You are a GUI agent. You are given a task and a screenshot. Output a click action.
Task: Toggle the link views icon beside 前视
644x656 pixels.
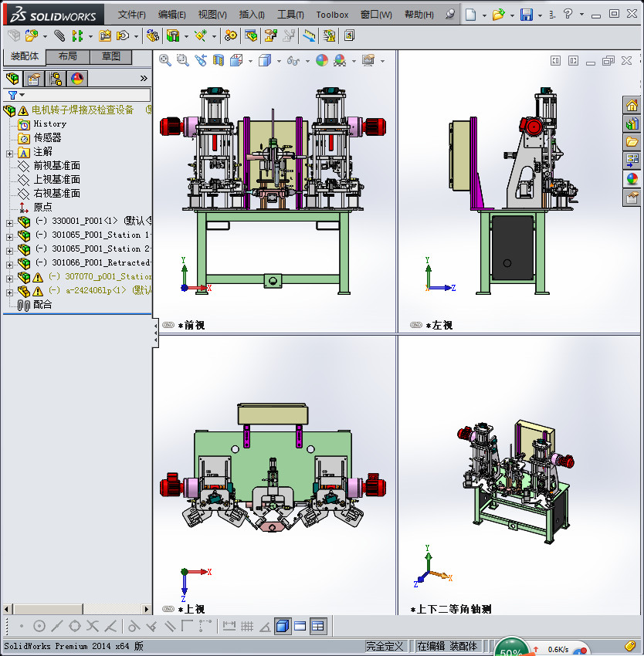click(x=168, y=325)
